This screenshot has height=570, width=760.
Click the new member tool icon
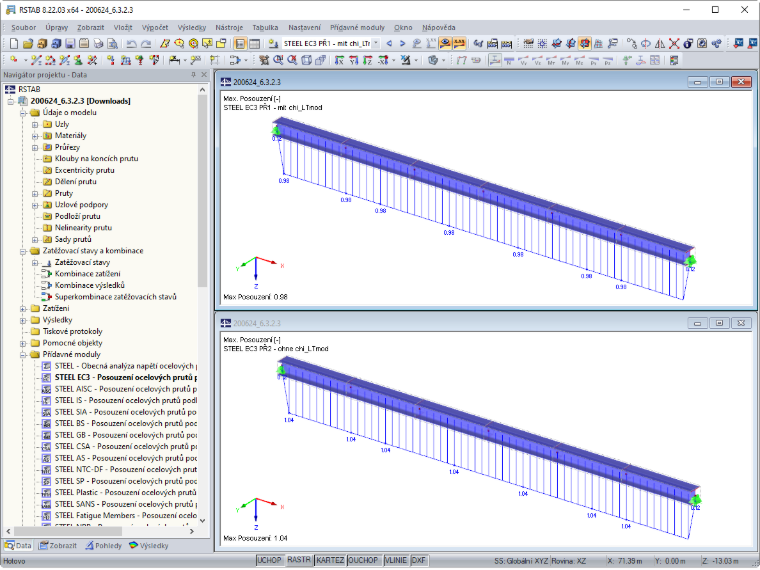click(36, 60)
